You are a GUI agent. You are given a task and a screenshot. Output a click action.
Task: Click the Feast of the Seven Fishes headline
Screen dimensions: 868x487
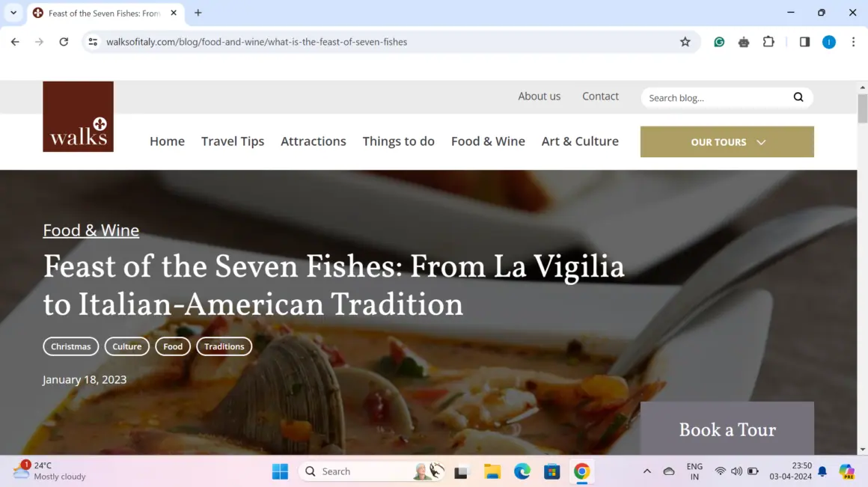[x=334, y=286]
